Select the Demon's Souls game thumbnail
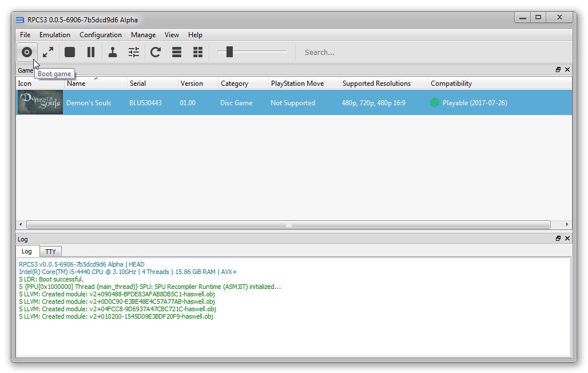Image resolution: width=588 pixels, height=373 pixels. pyautogui.click(x=40, y=102)
